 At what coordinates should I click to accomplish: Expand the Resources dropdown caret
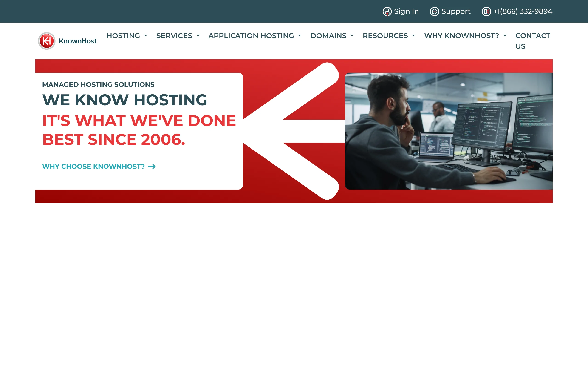pos(413,36)
